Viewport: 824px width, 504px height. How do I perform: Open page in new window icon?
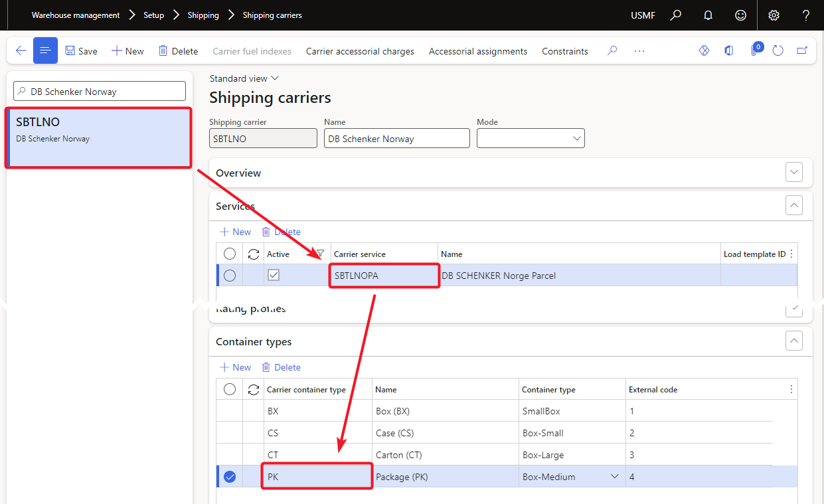pos(802,51)
